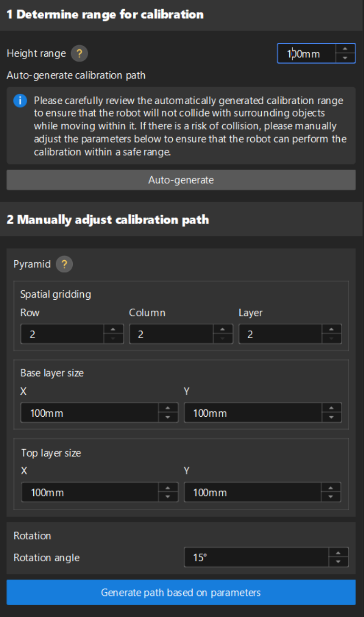364x617 pixels.
Task: Select the Height range input field
Action: coord(309,53)
